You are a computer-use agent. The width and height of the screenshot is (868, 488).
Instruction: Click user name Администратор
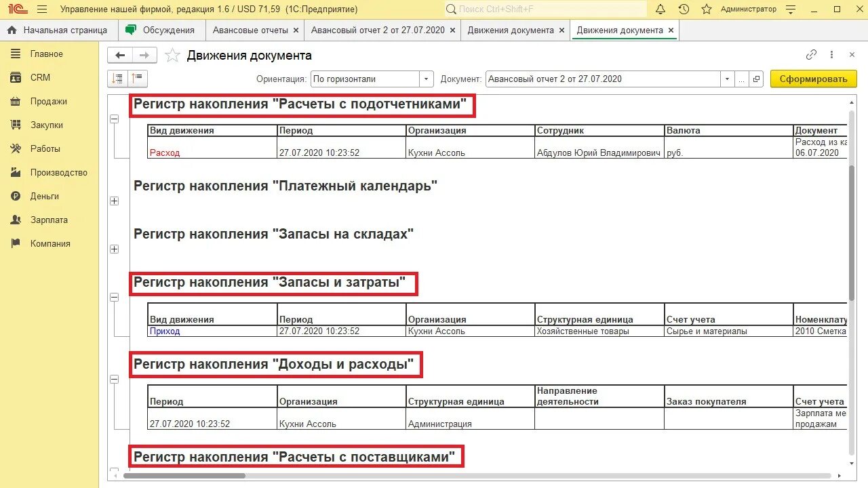coord(749,9)
